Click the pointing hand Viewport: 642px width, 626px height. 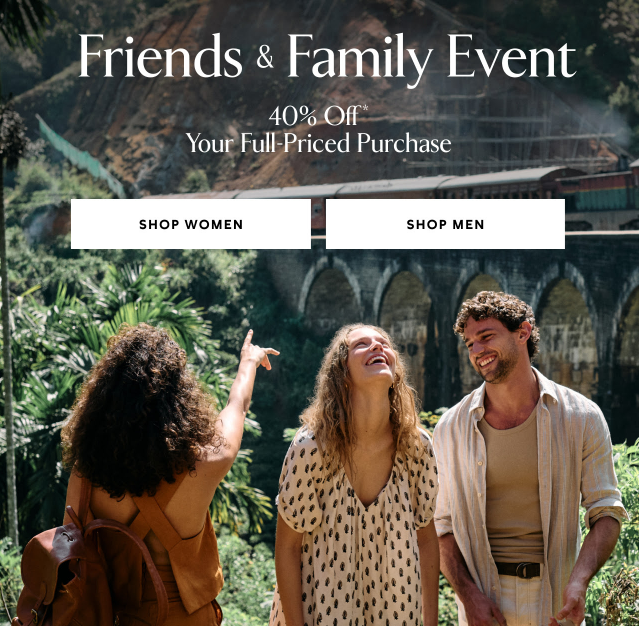tap(259, 350)
